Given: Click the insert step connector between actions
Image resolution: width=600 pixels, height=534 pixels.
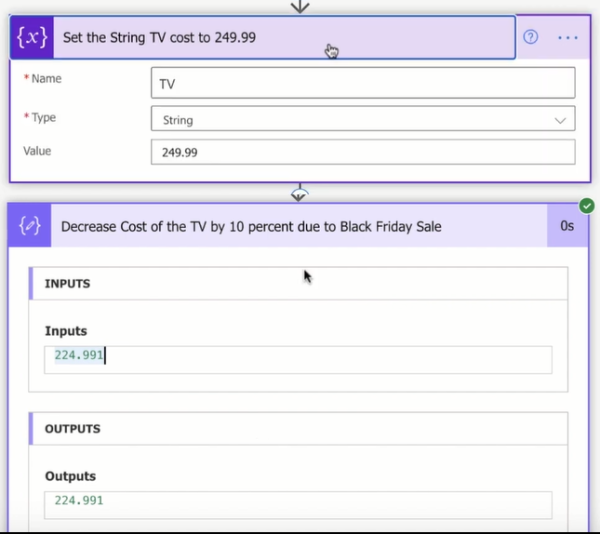Looking at the screenshot, I should (x=299, y=192).
